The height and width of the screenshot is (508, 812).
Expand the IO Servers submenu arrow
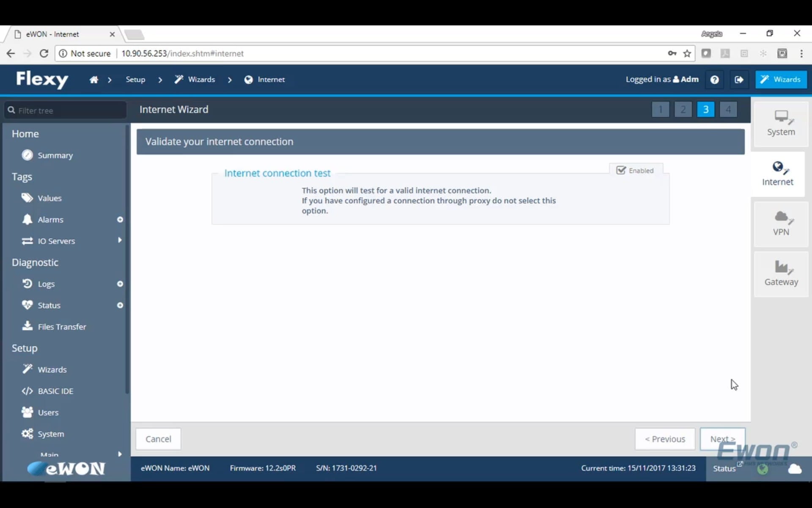pyautogui.click(x=120, y=240)
